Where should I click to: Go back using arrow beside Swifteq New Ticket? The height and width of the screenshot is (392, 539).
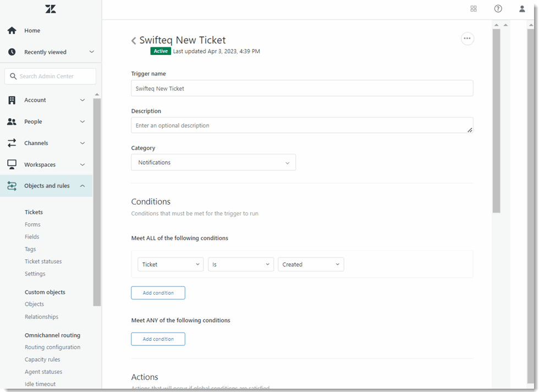(x=134, y=41)
